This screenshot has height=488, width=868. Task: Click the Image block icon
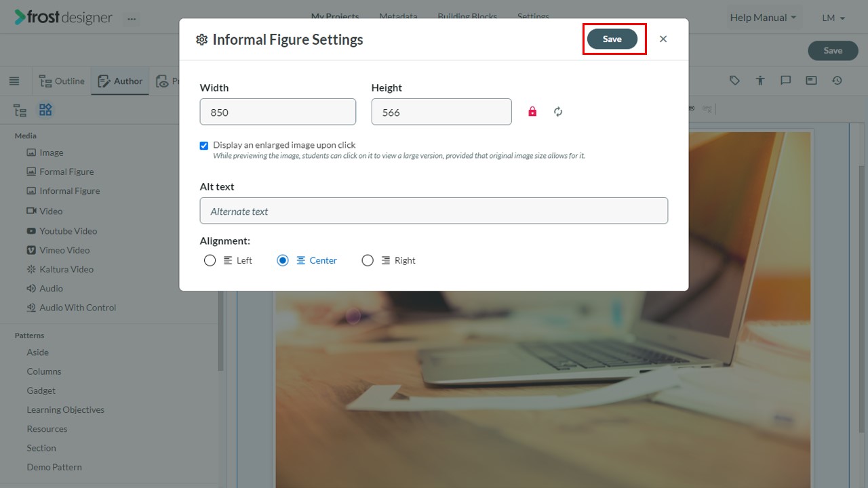(x=31, y=152)
